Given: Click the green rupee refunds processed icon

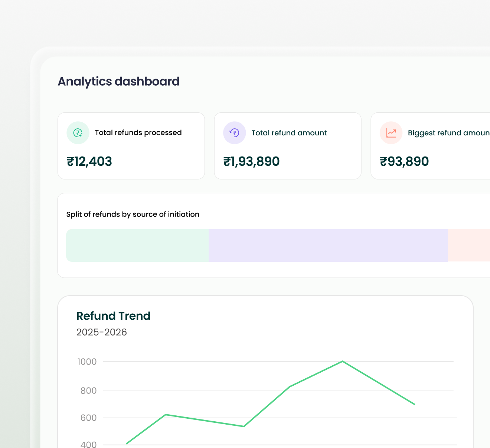Looking at the screenshot, I should tap(78, 133).
